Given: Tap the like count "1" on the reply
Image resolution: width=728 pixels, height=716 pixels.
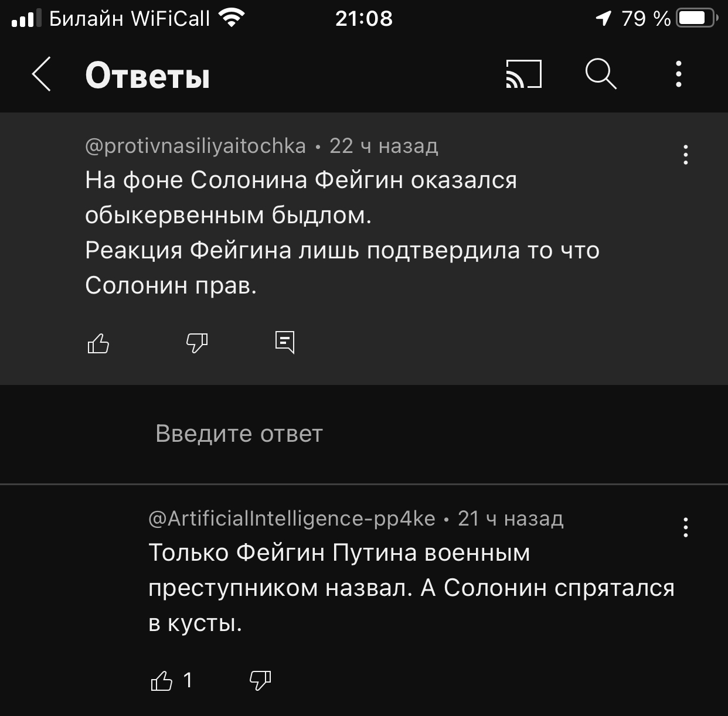Looking at the screenshot, I should click(188, 680).
